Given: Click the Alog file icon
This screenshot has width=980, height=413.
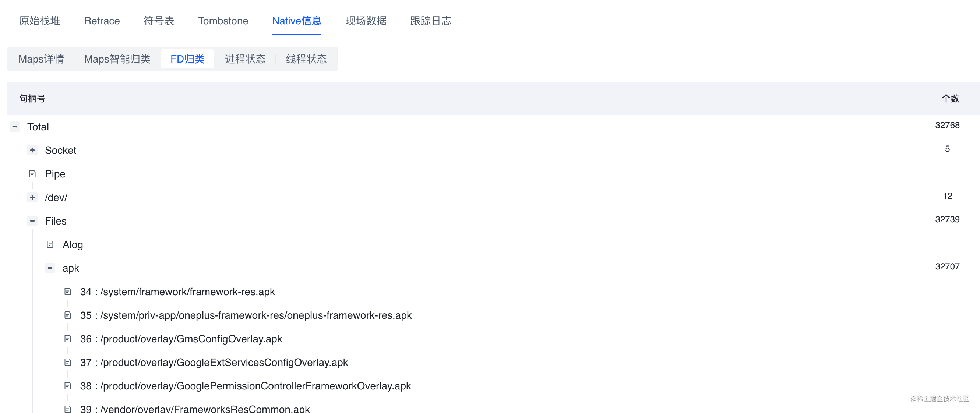Looking at the screenshot, I should point(50,244).
